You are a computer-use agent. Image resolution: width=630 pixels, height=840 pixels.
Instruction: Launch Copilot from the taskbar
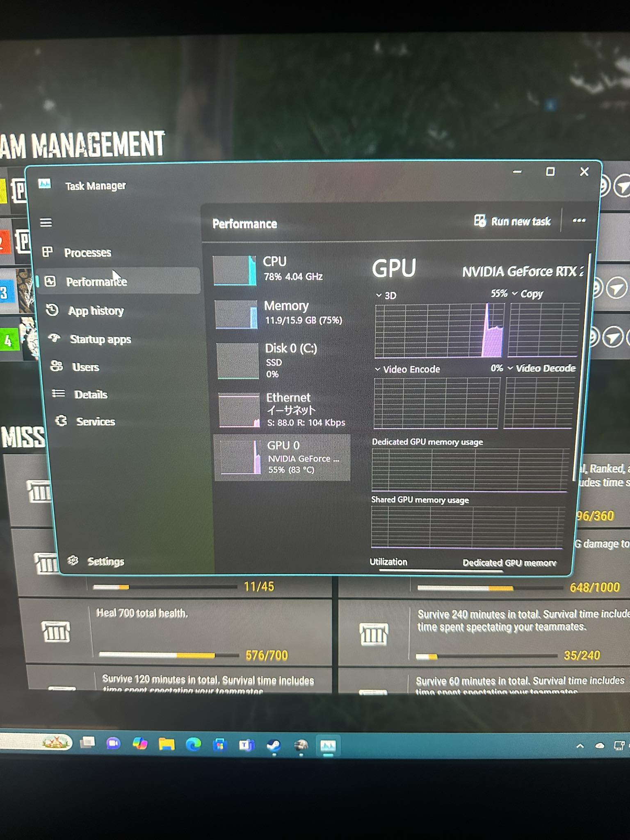tap(140, 744)
